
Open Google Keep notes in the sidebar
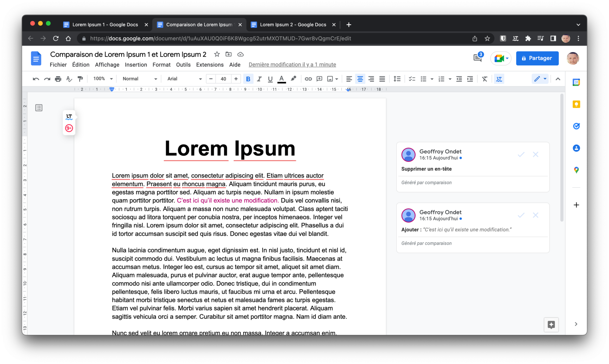click(x=576, y=104)
